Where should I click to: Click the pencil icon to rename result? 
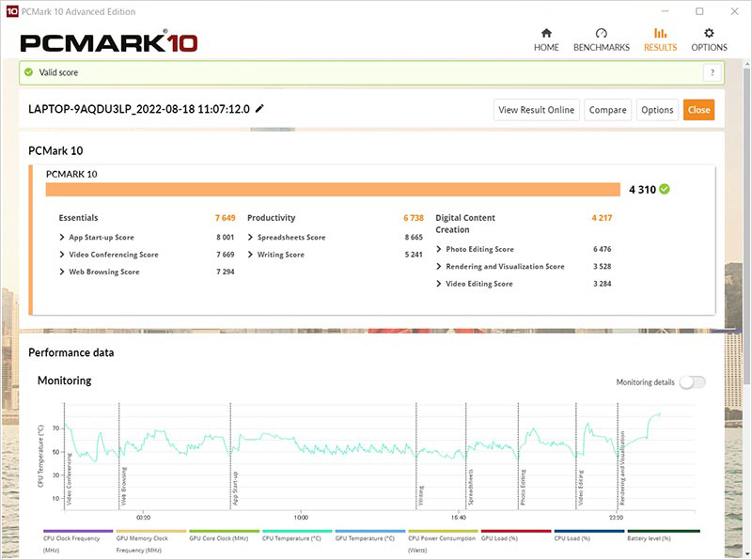coord(260,109)
